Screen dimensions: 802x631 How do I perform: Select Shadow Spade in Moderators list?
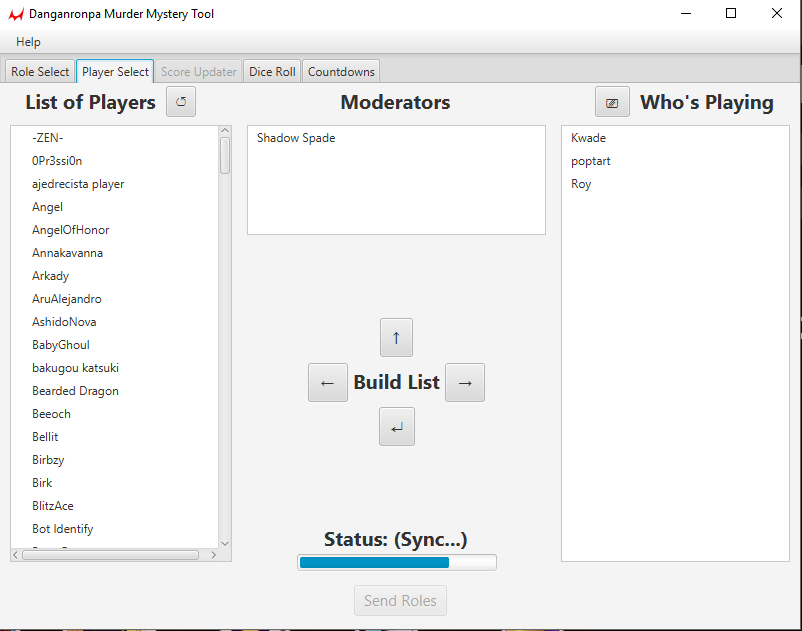point(396,138)
